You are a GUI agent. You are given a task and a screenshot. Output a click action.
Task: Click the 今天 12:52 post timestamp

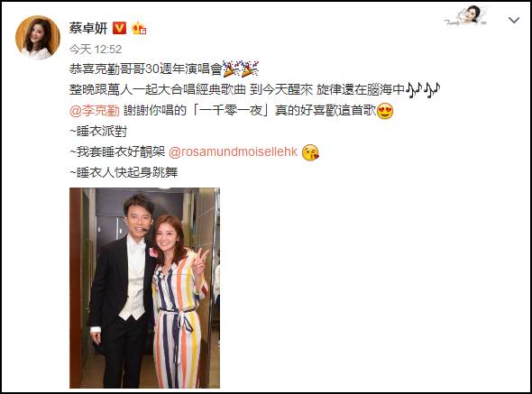pos(96,50)
